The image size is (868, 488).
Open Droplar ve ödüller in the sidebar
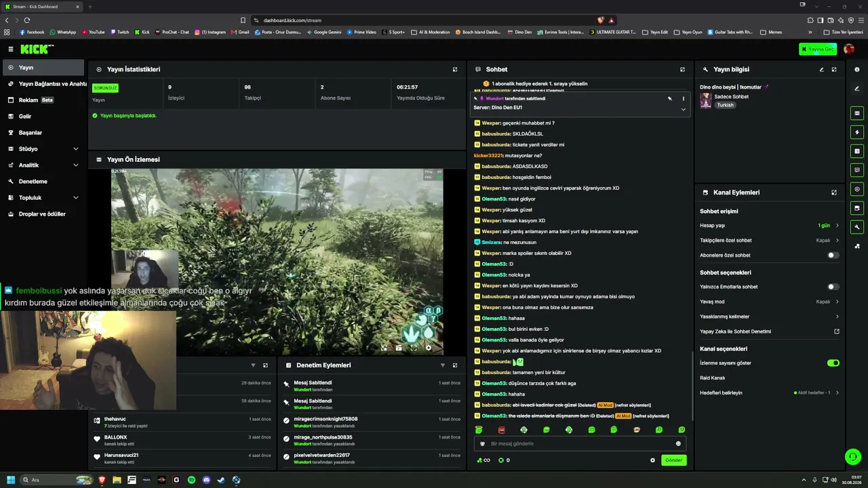(43, 214)
